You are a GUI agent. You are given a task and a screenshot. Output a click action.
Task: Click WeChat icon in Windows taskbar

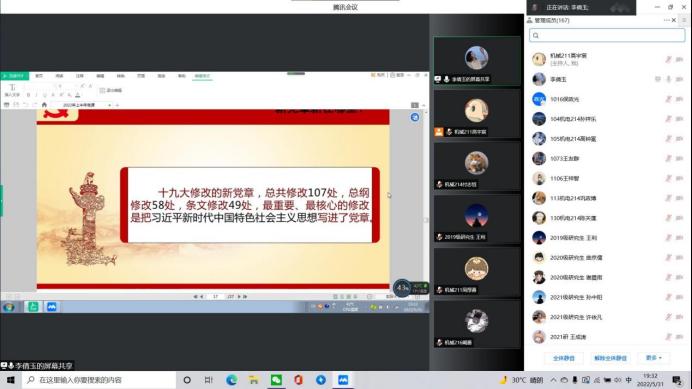pyautogui.click(x=276, y=380)
